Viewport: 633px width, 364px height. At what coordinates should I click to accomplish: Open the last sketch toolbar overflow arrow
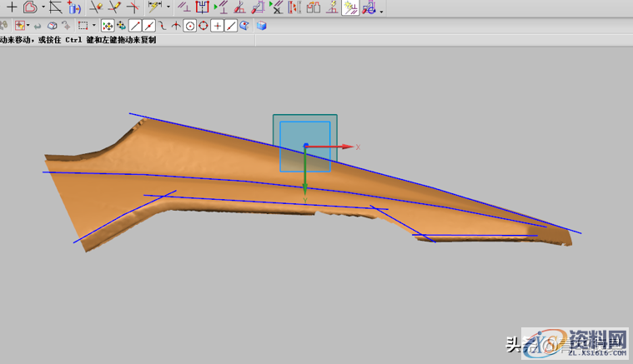(382, 10)
